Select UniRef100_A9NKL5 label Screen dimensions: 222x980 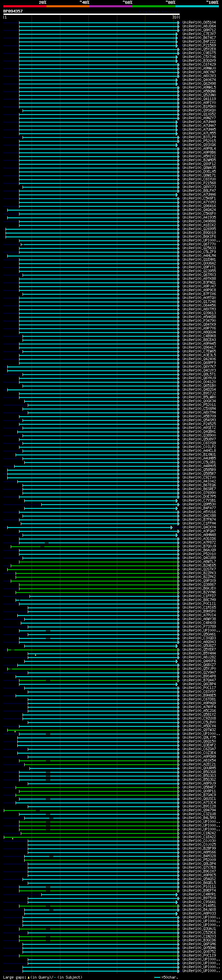(x=199, y=88)
